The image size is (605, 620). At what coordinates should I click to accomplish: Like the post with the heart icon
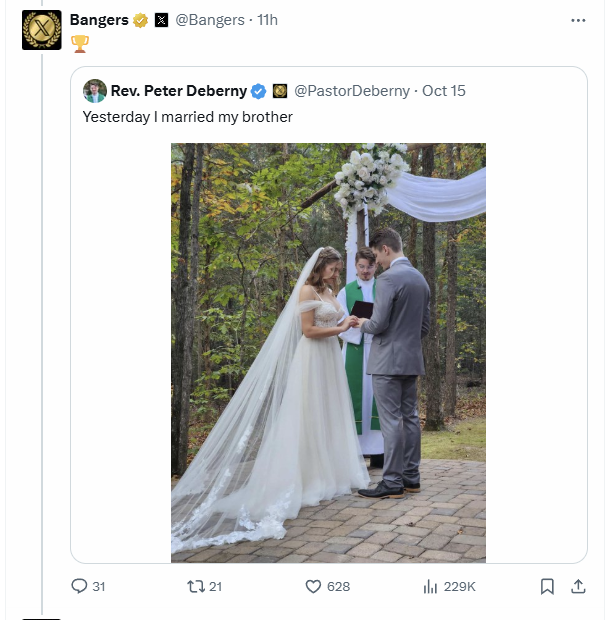(x=312, y=586)
